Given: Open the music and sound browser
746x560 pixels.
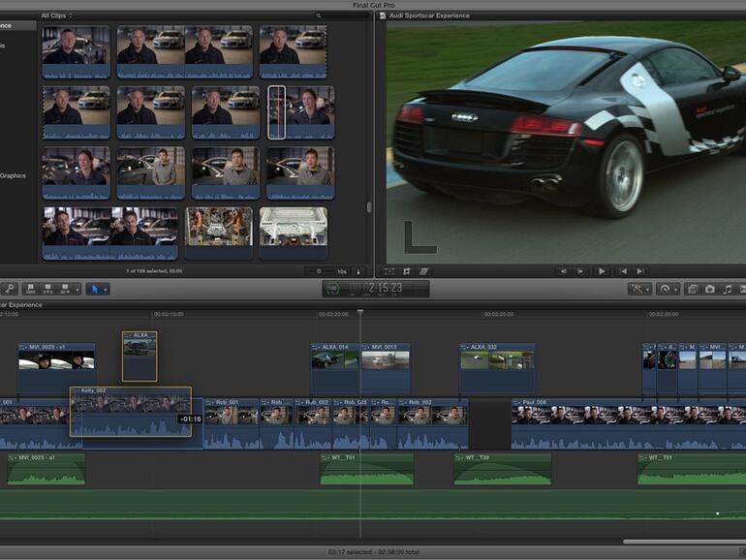Looking at the screenshot, I should coord(728,289).
